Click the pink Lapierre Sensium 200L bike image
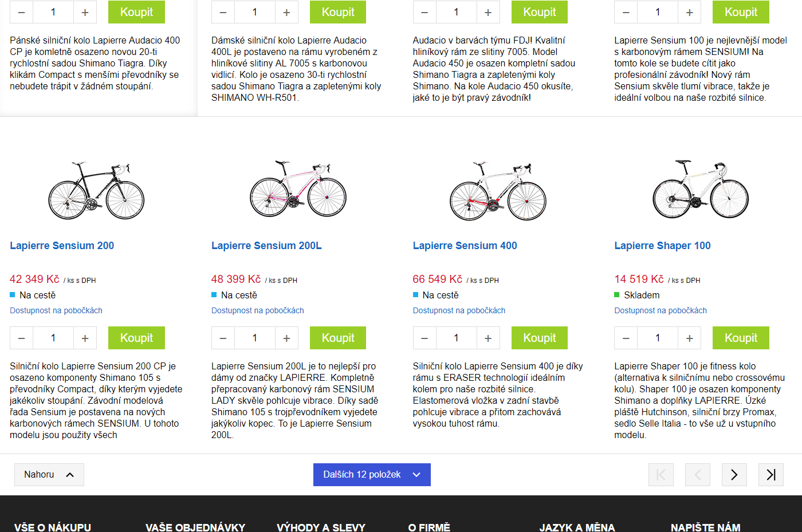The width and height of the screenshot is (802, 532). coord(298,188)
